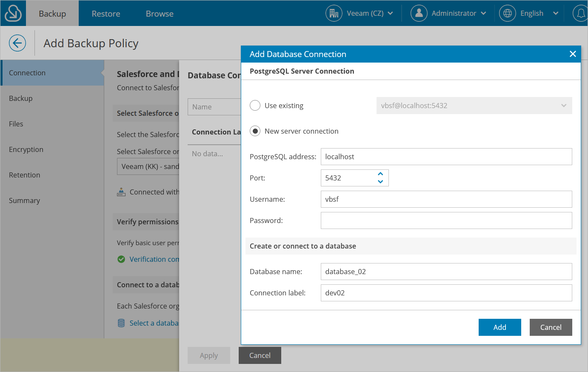Expand the English language dropdown
This screenshot has width=588, height=372.
pos(555,13)
